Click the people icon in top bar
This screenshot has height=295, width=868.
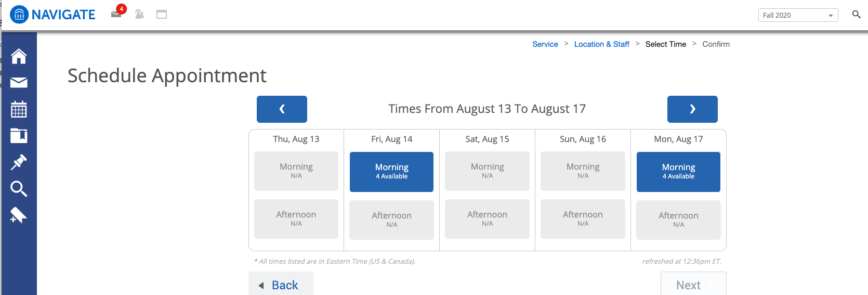pyautogui.click(x=139, y=15)
